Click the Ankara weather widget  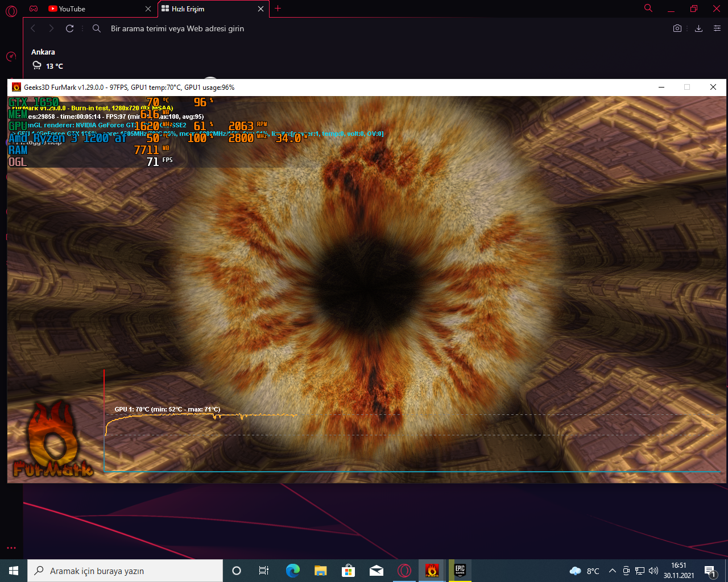tap(47, 59)
